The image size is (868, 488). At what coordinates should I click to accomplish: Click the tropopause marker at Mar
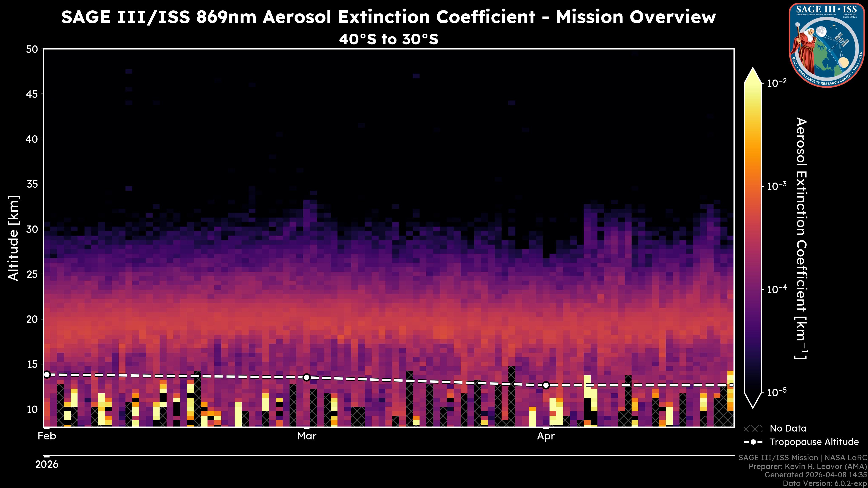click(x=307, y=377)
